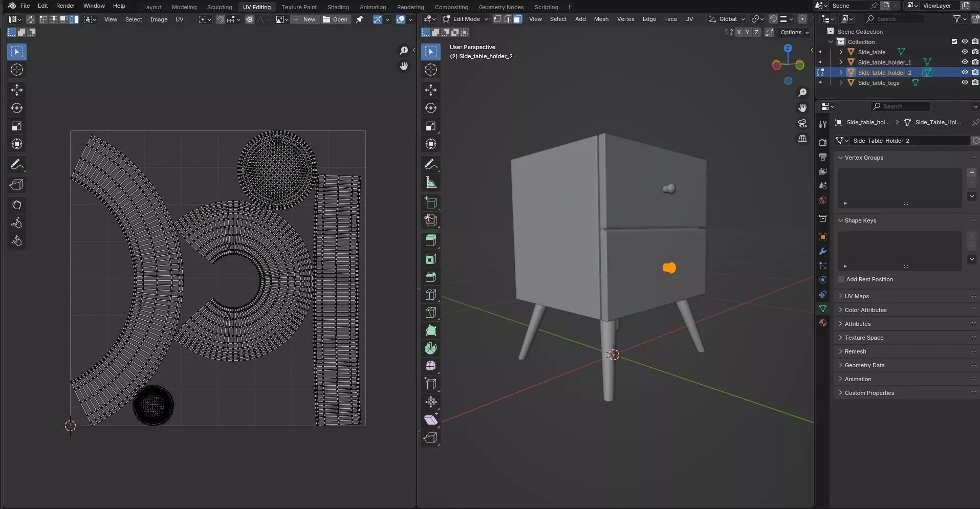Open the Modifiers properties tab wrench icon
The image size is (980, 509).
coord(823,251)
